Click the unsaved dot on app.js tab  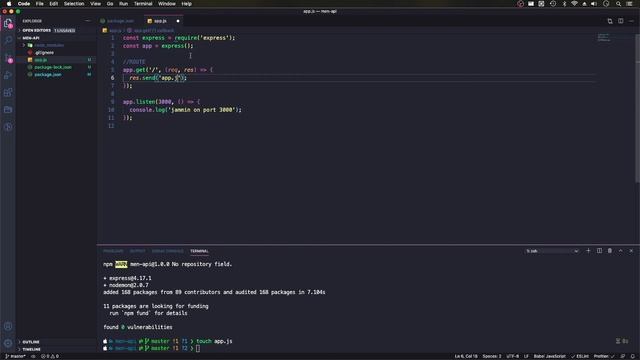(x=178, y=21)
